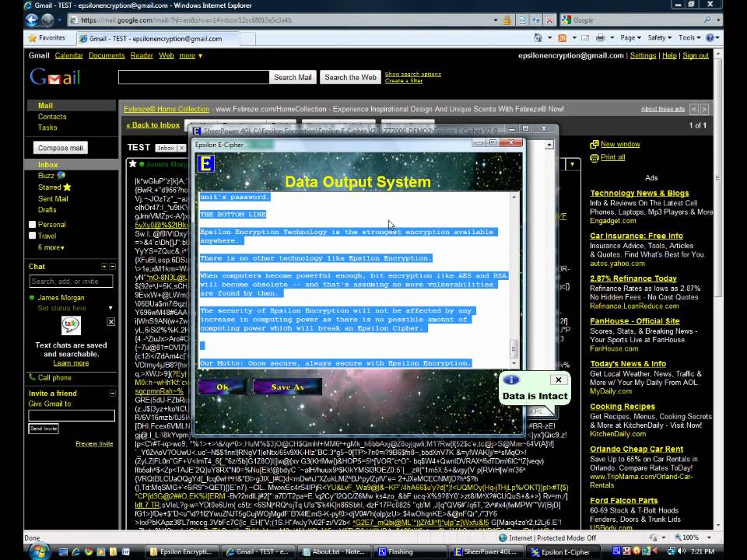Open the 'Set status here' dropdown arrow
The height and width of the screenshot is (560, 747).
click(x=110, y=308)
